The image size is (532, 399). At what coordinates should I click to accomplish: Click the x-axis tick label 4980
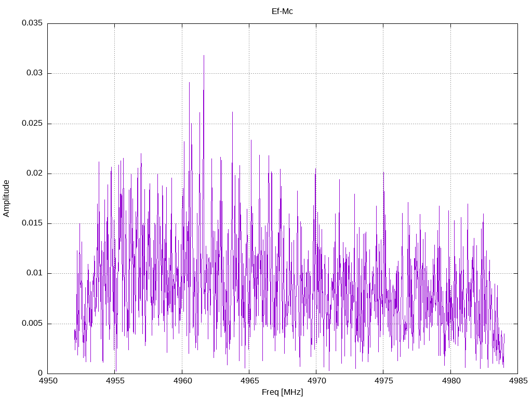click(x=451, y=381)
